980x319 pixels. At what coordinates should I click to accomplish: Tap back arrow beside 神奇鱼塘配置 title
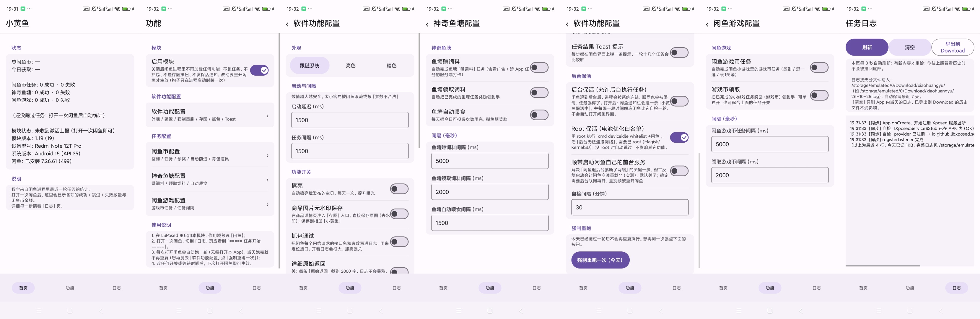pyautogui.click(x=427, y=24)
